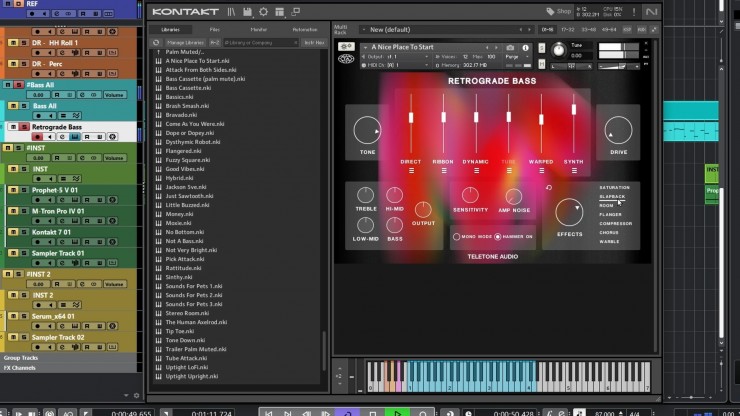Click the Kontakt library browser icon
The height and width of the screenshot is (416, 740).
click(233, 12)
